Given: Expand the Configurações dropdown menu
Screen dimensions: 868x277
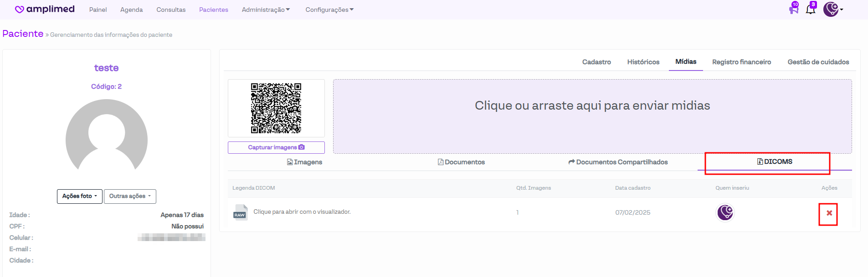Looking at the screenshot, I should [329, 10].
